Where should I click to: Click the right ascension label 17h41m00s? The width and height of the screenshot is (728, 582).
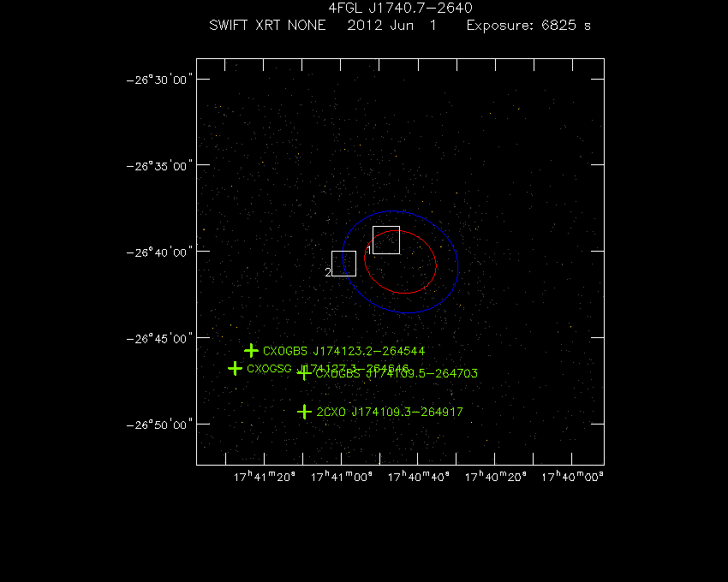341,477
